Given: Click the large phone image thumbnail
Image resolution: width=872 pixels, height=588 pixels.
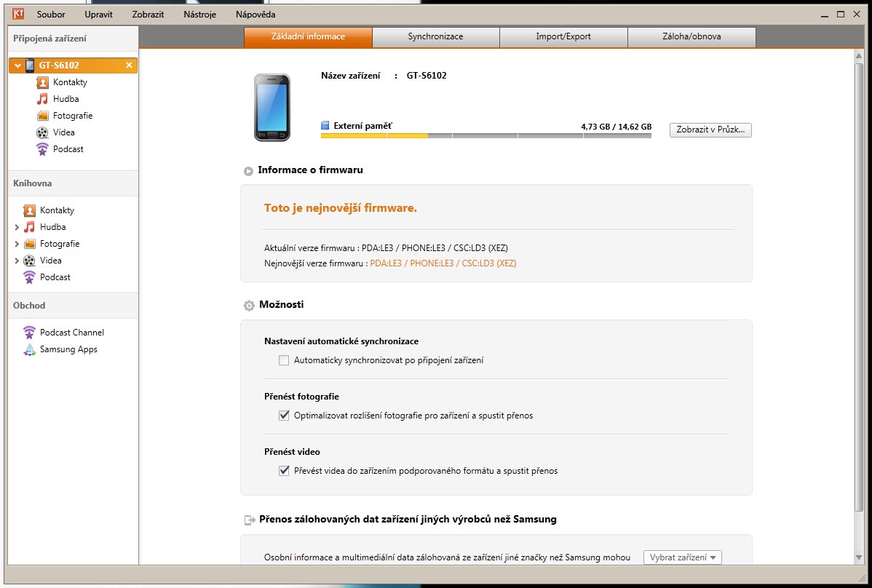Looking at the screenshot, I should pyautogui.click(x=272, y=107).
